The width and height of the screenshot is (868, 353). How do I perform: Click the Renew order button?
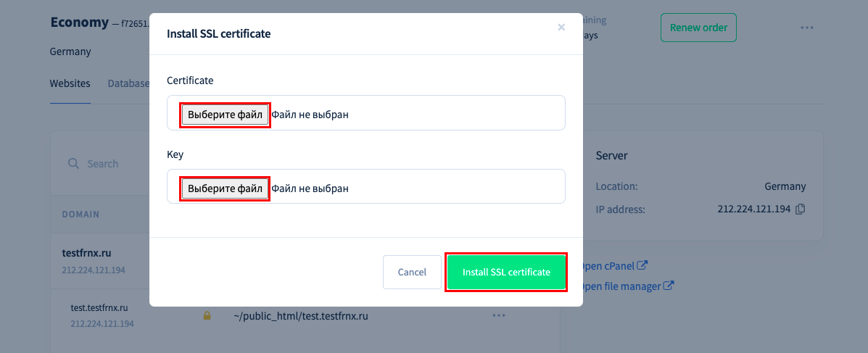coord(698,28)
